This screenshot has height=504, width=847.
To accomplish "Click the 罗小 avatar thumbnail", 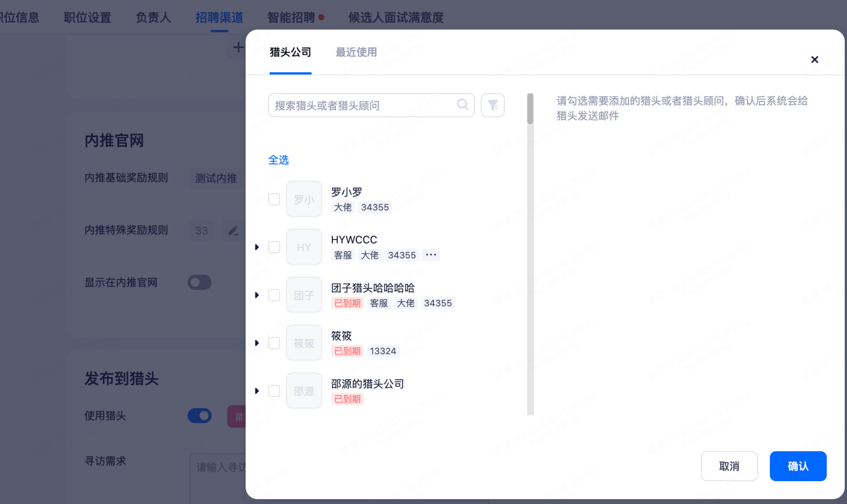I will pos(304,199).
